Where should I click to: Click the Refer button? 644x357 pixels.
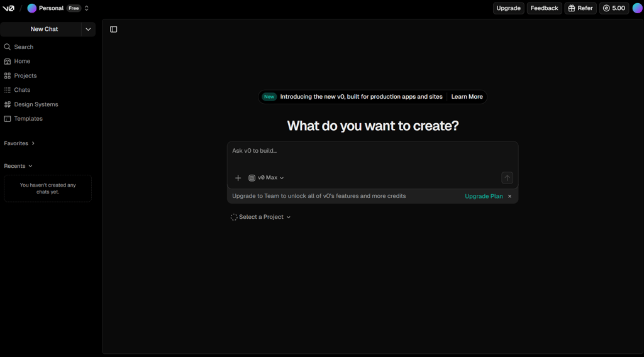(580, 8)
